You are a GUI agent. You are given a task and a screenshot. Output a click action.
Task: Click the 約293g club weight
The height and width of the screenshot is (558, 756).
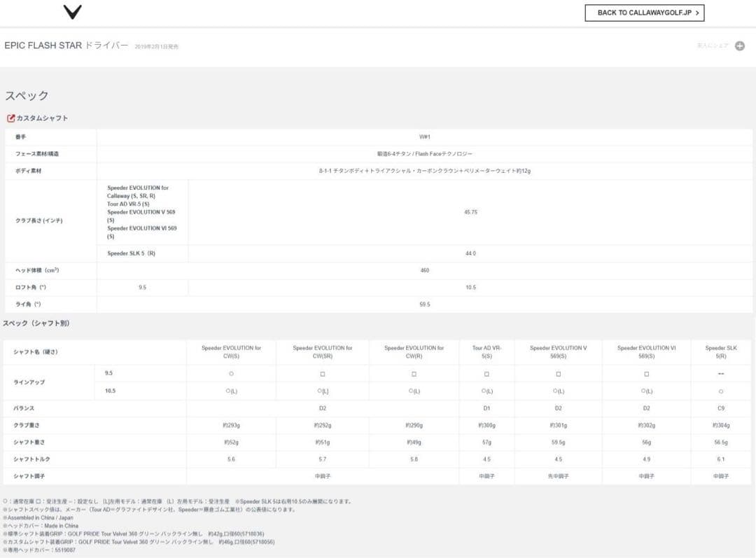[231, 426]
